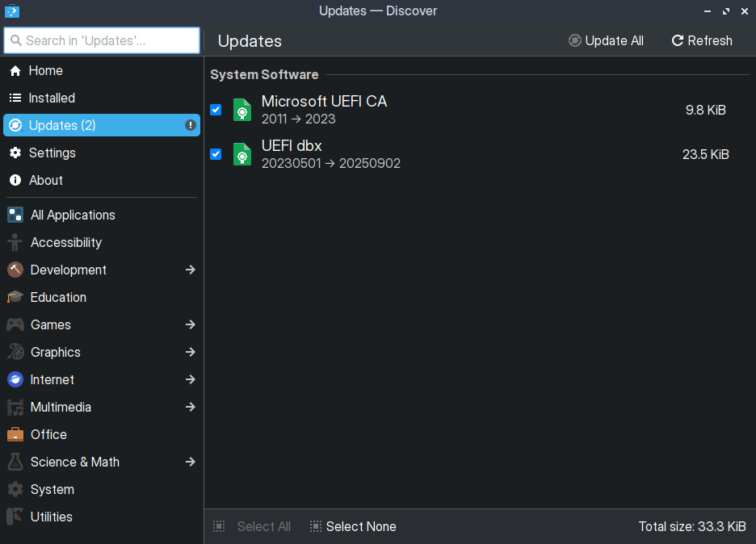Screen dimensions: 756x544
Task: Refresh the updates list
Action: point(701,40)
